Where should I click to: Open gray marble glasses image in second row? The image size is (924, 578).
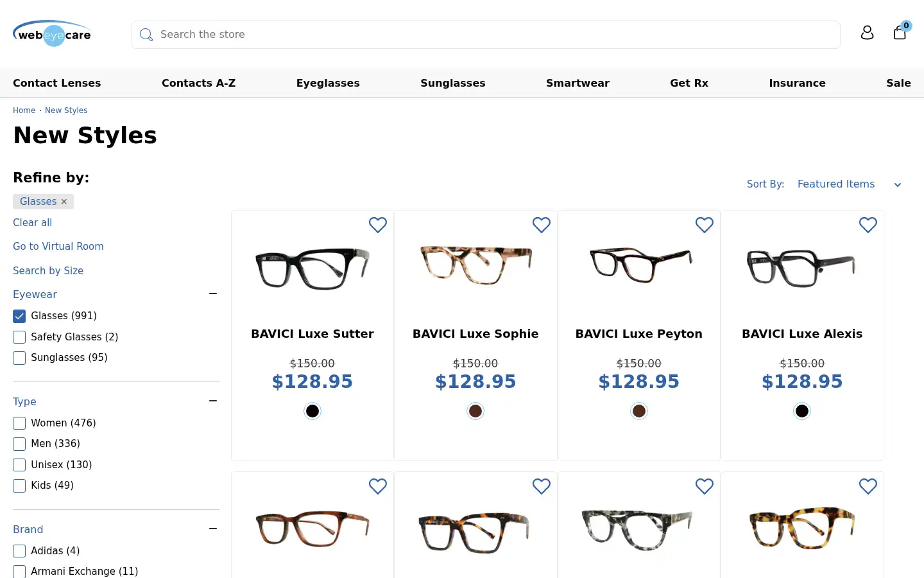(x=637, y=530)
